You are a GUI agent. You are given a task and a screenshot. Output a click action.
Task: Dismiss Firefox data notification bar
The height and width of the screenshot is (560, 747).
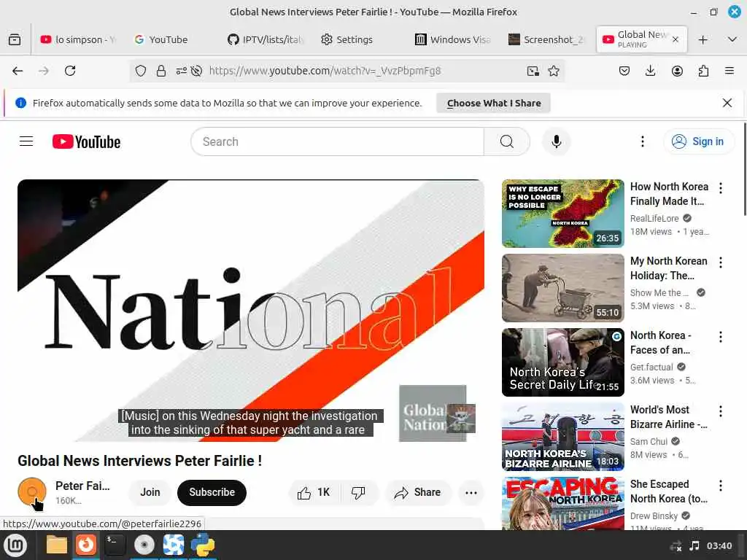(727, 103)
